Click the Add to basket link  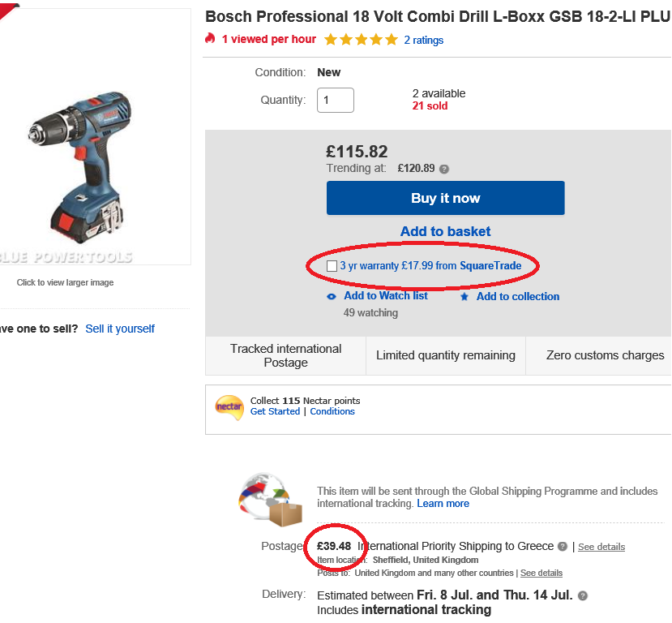pyautogui.click(x=444, y=231)
